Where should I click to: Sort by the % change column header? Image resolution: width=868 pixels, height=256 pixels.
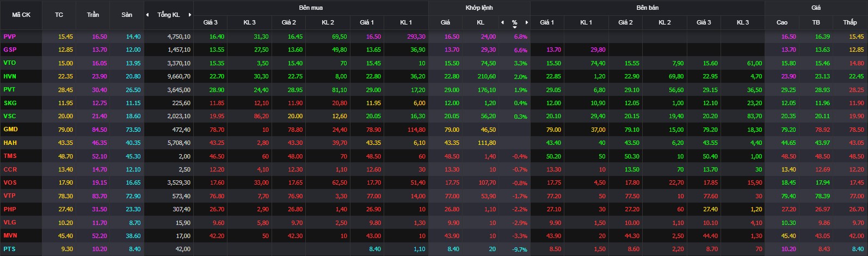(x=514, y=22)
